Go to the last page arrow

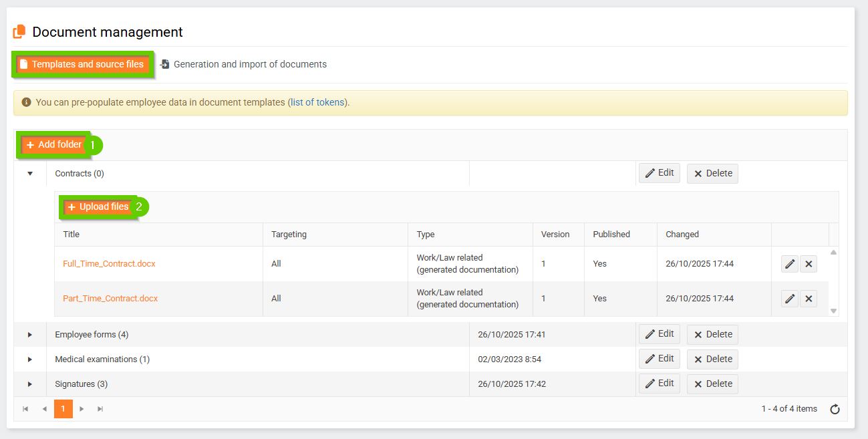tap(100, 409)
